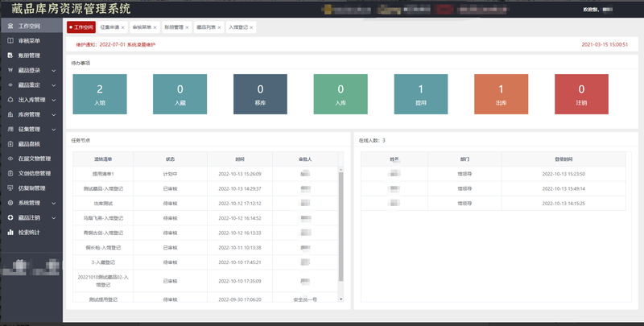Image resolution: width=644 pixels, height=326 pixels.
Task: Click the 审核菜单 sidebar icon
Action: (x=10, y=40)
